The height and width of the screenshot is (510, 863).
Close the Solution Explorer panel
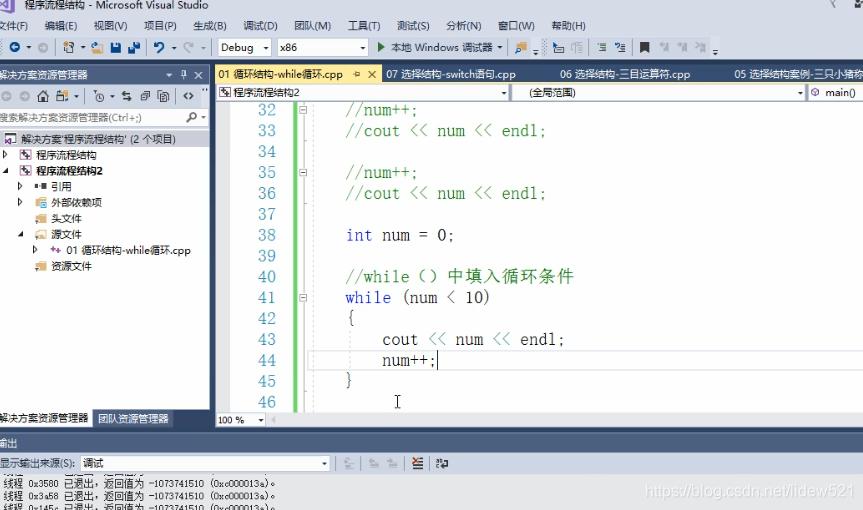[x=199, y=75]
